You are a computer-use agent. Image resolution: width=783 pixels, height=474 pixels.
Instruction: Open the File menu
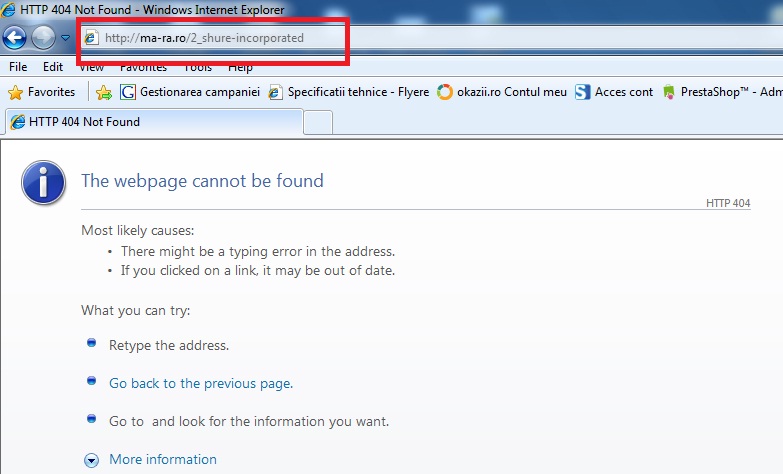(x=18, y=67)
